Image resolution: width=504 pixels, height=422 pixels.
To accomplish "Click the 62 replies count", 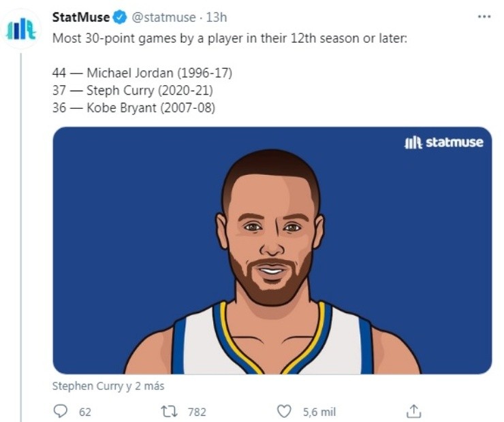I will [x=85, y=412].
